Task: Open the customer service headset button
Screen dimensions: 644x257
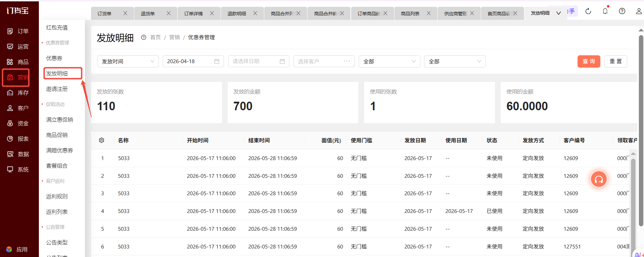Action: [599, 179]
